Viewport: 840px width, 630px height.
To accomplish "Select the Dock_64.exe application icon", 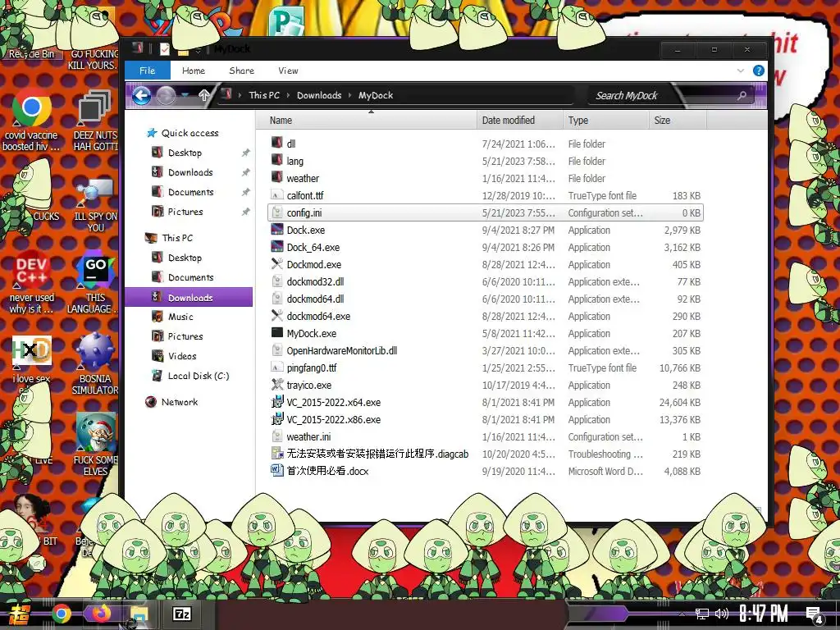I will click(x=277, y=247).
